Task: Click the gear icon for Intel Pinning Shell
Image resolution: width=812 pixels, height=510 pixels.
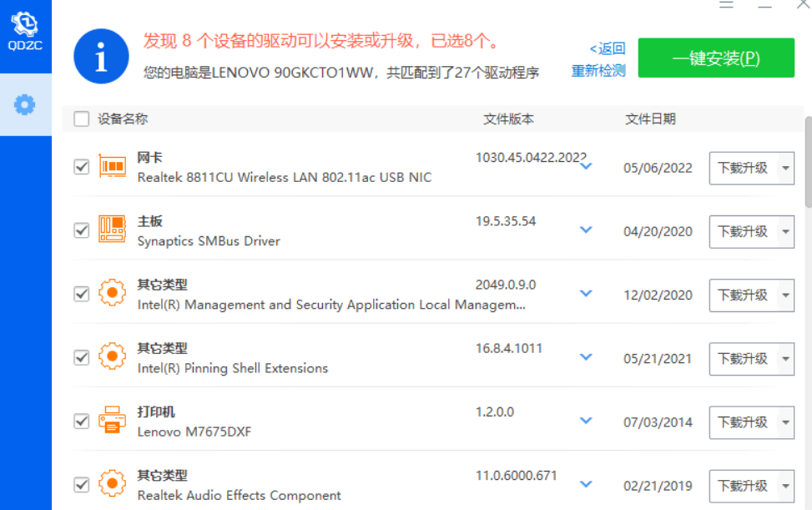Action: click(x=113, y=357)
